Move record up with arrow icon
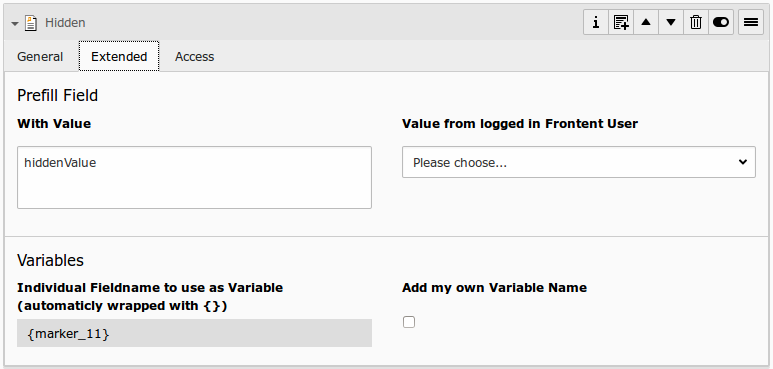Image resolution: width=773 pixels, height=369 pixels. click(x=646, y=22)
